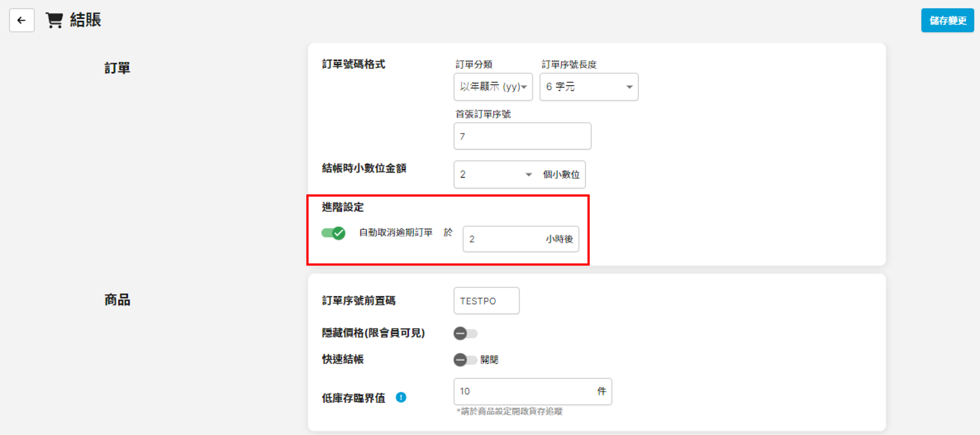Click the shopping cart icon
Viewport: 980px width, 435px height.
[54, 20]
